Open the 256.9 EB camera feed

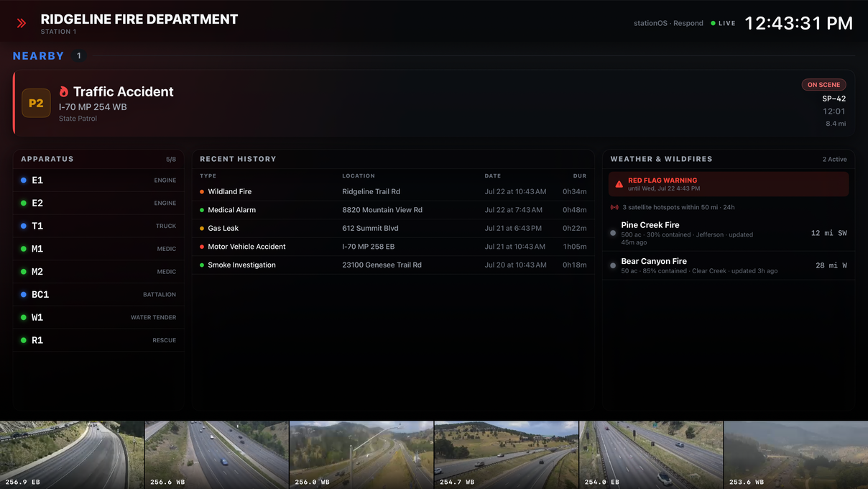coord(72,454)
